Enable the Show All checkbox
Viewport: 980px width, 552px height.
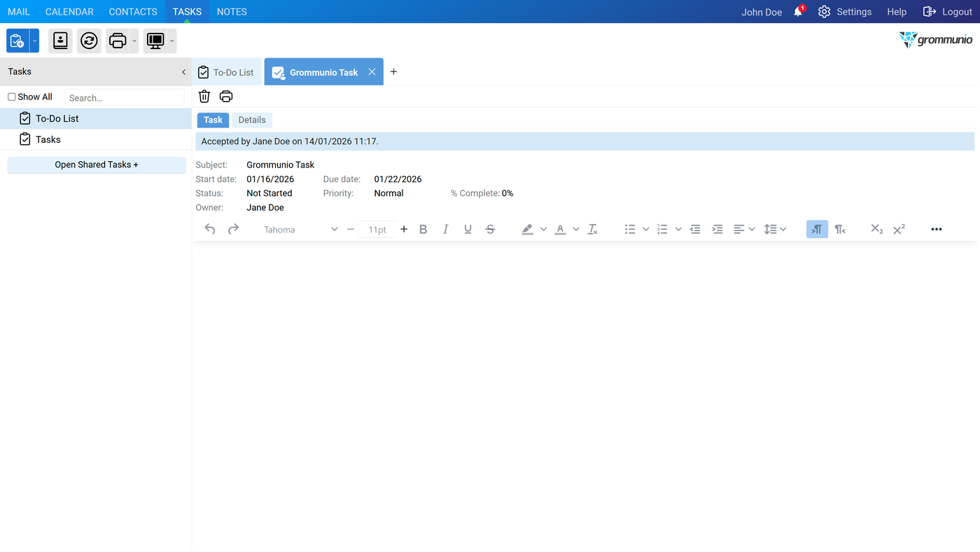click(x=11, y=97)
